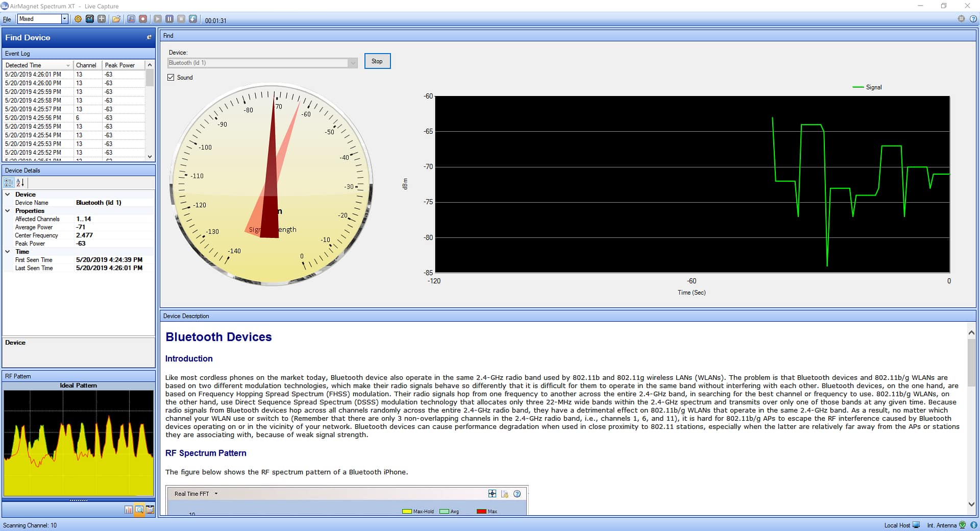Collapse the Properties section
The height and width of the screenshot is (531, 980).
[8, 211]
